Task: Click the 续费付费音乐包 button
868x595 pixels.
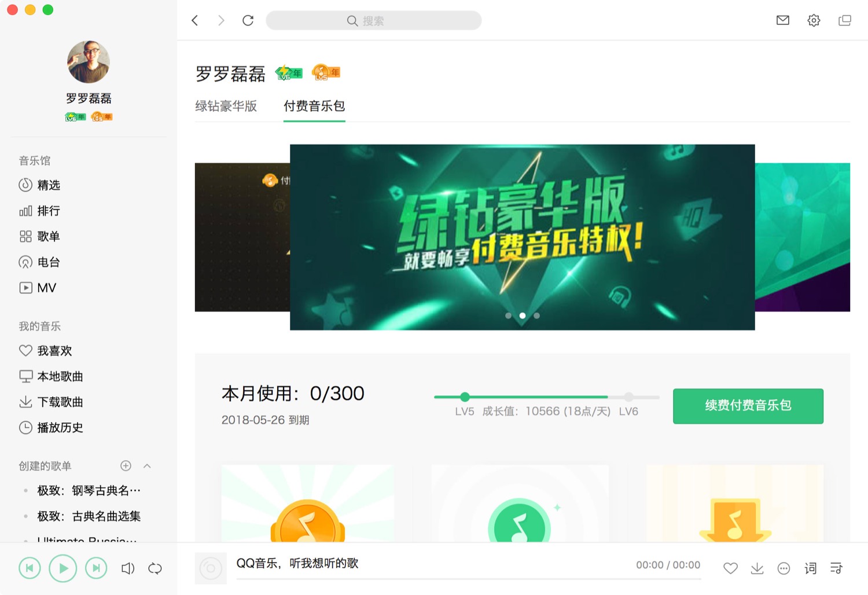Action: [x=748, y=406]
